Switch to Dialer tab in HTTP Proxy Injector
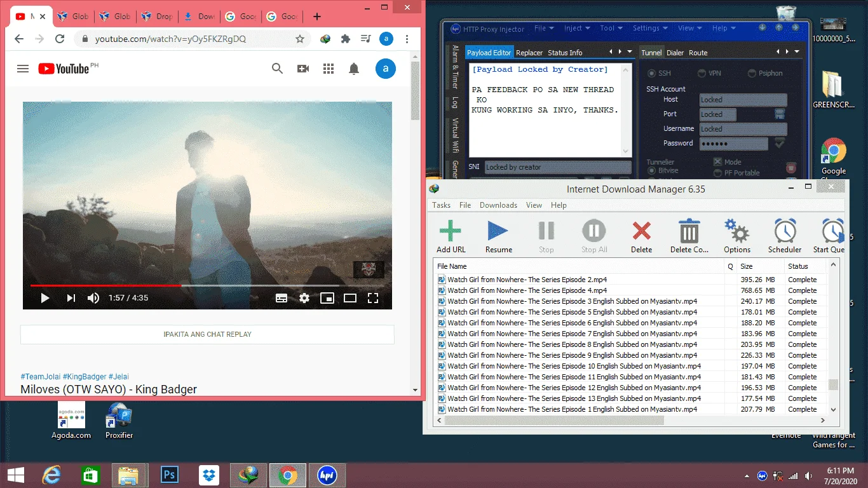The image size is (868, 488). [x=675, y=53]
